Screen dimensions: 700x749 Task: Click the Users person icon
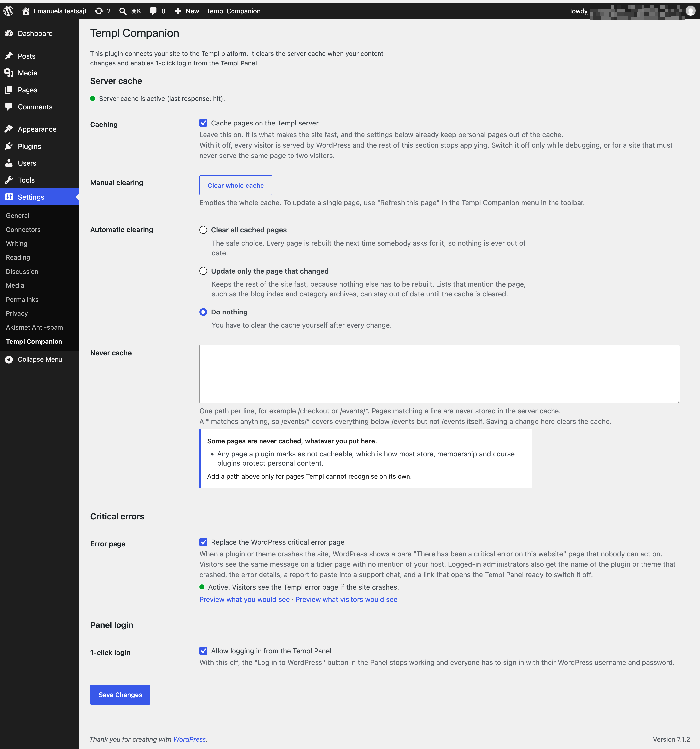pyautogui.click(x=9, y=163)
